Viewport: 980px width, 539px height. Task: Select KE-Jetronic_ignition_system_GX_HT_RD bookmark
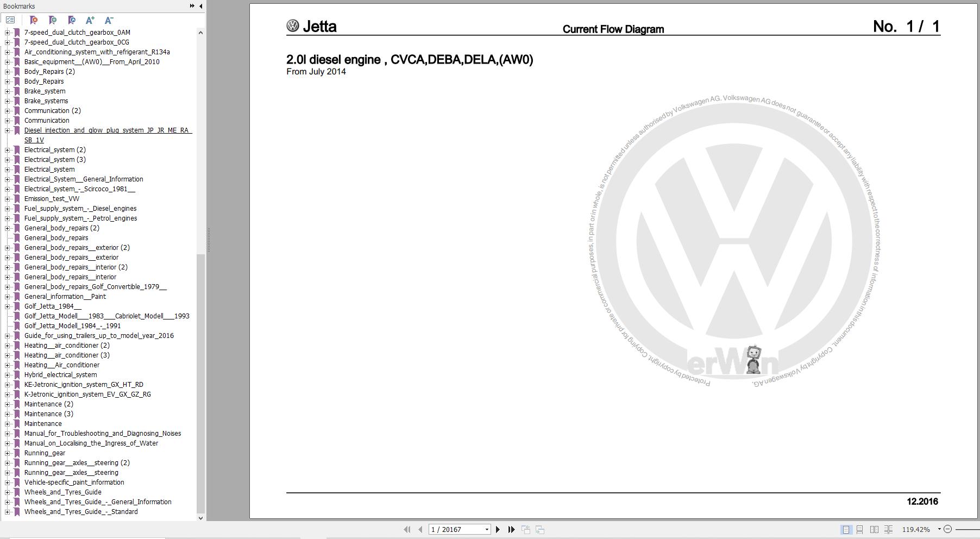pos(84,385)
